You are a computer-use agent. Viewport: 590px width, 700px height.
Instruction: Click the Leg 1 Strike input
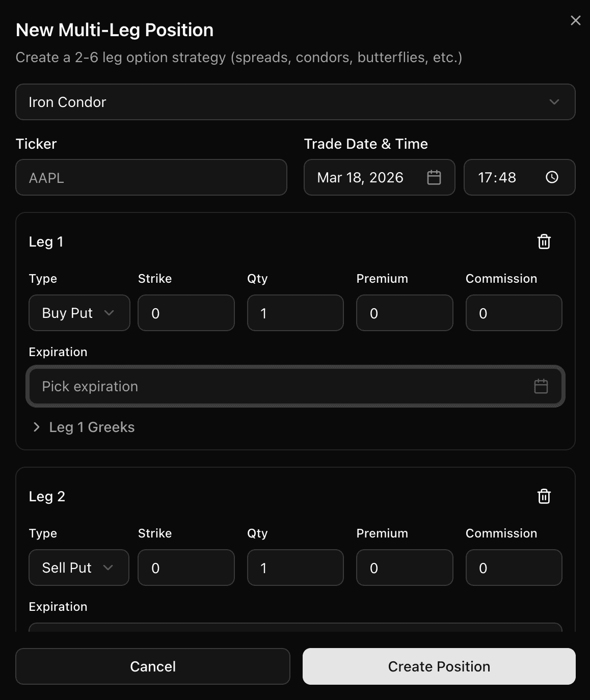point(186,313)
